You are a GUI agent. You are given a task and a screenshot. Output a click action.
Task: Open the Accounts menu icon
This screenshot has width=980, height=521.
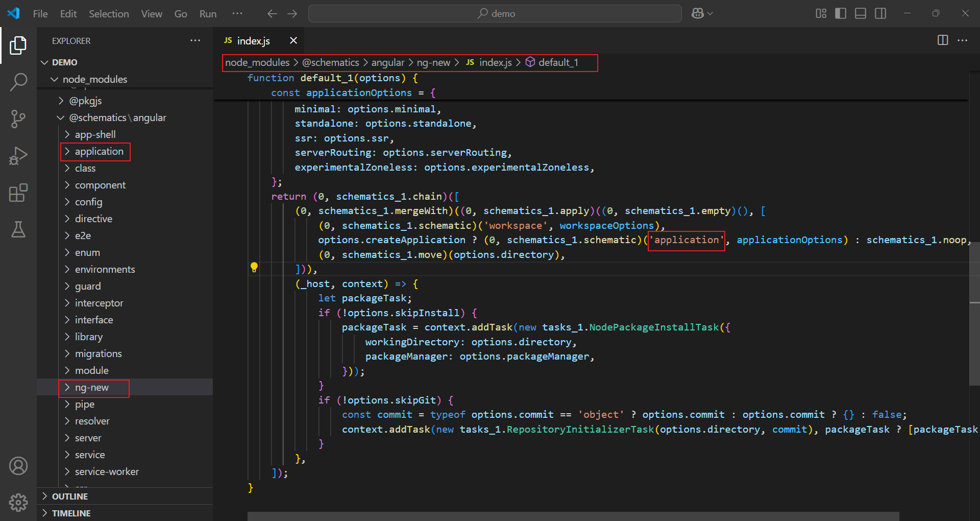pos(18,466)
